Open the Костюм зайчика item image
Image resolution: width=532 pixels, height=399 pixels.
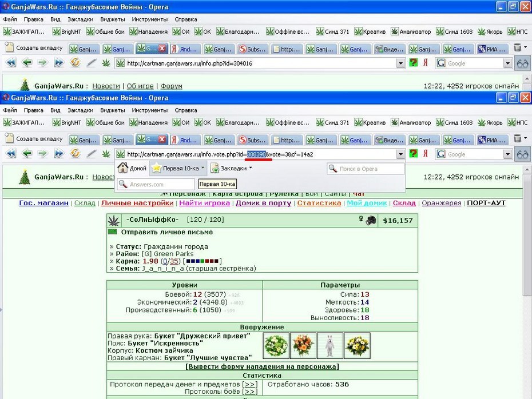[330, 345]
